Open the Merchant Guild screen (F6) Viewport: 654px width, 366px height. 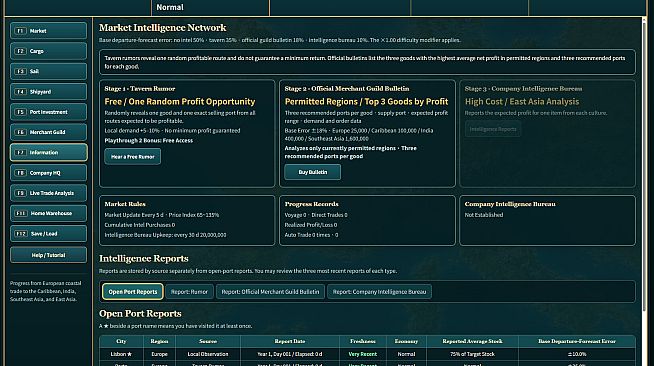tap(48, 132)
